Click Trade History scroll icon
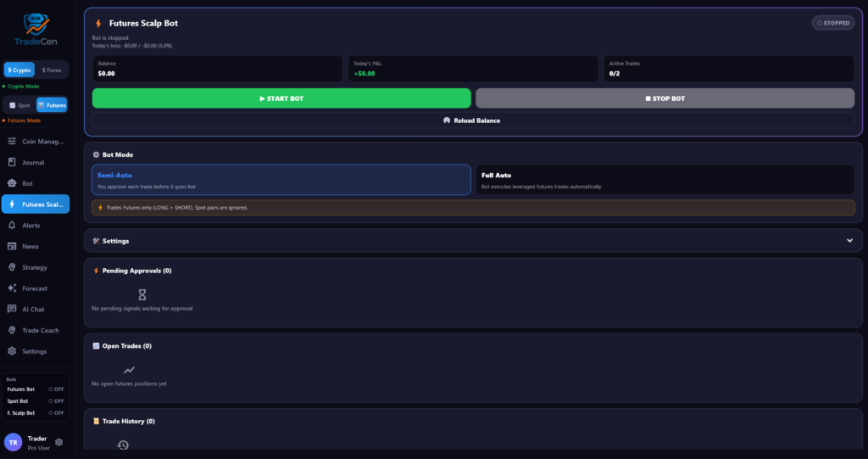This screenshot has width=868, height=459. (x=96, y=421)
